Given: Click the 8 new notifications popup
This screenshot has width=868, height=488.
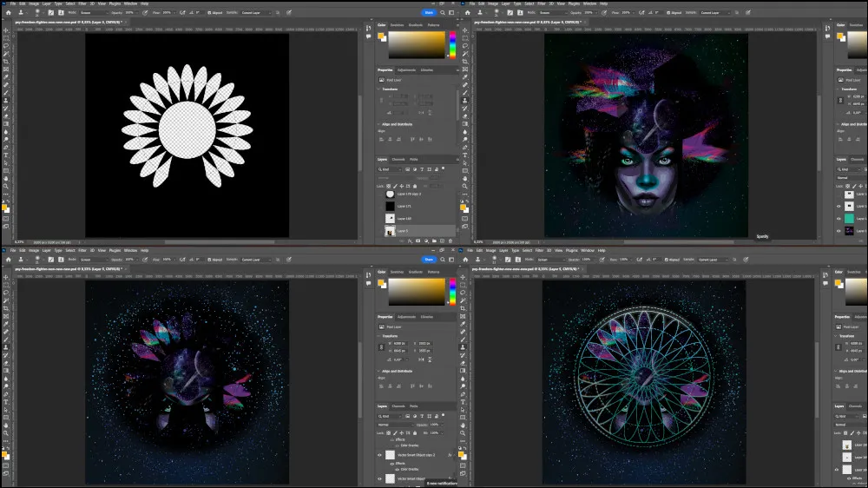Looking at the screenshot, I should [x=443, y=484].
